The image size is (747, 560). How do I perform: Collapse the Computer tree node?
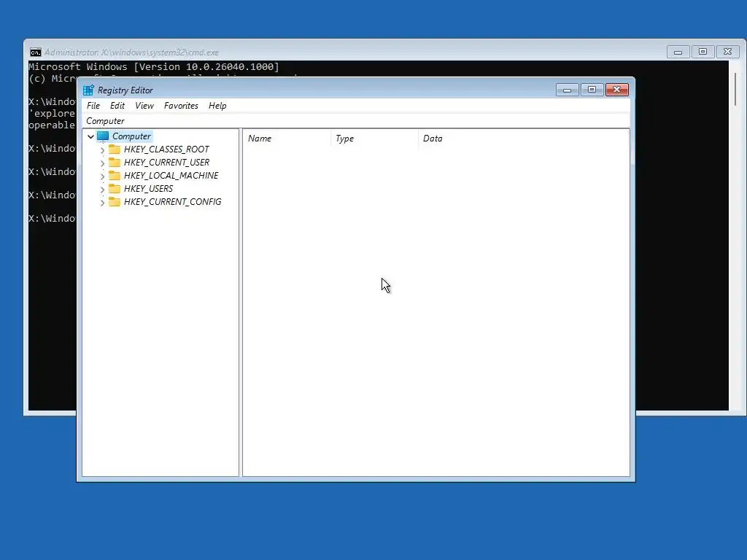pyautogui.click(x=90, y=136)
